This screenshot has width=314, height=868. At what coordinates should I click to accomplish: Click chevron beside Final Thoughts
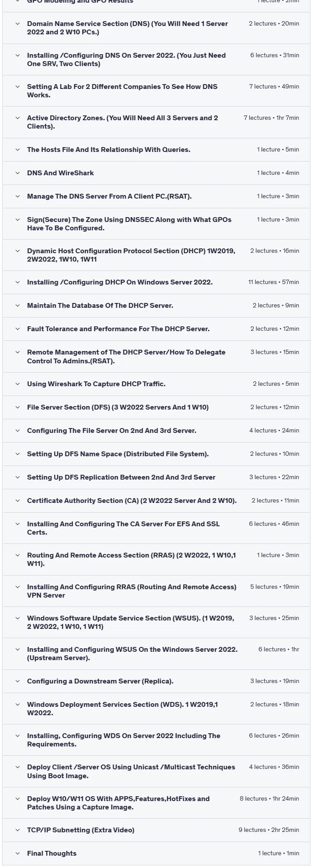point(18,853)
